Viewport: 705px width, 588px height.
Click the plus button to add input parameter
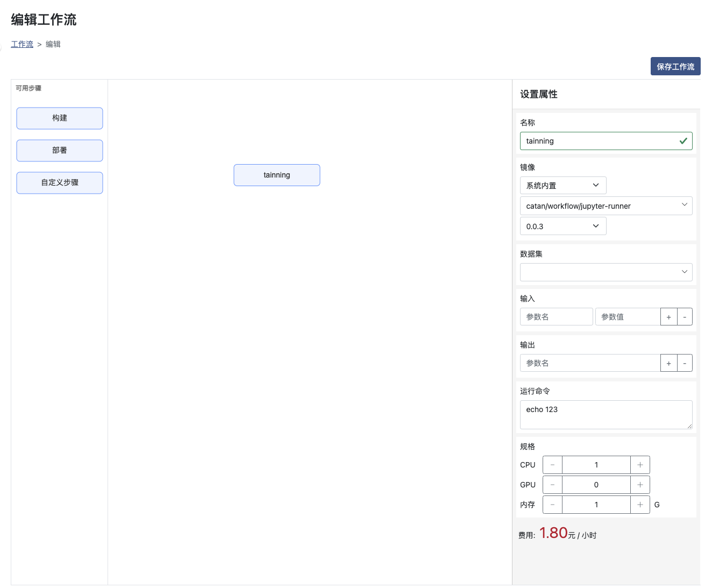coord(668,317)
